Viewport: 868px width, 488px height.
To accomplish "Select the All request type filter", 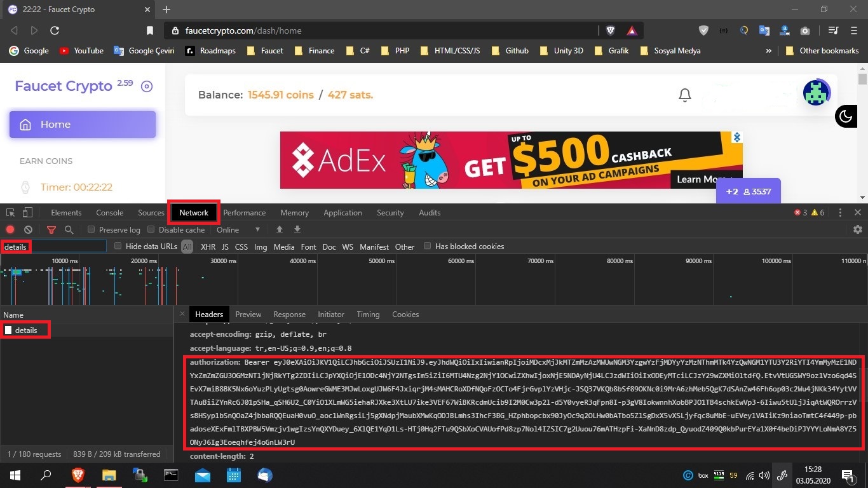I will click(187, 247).
